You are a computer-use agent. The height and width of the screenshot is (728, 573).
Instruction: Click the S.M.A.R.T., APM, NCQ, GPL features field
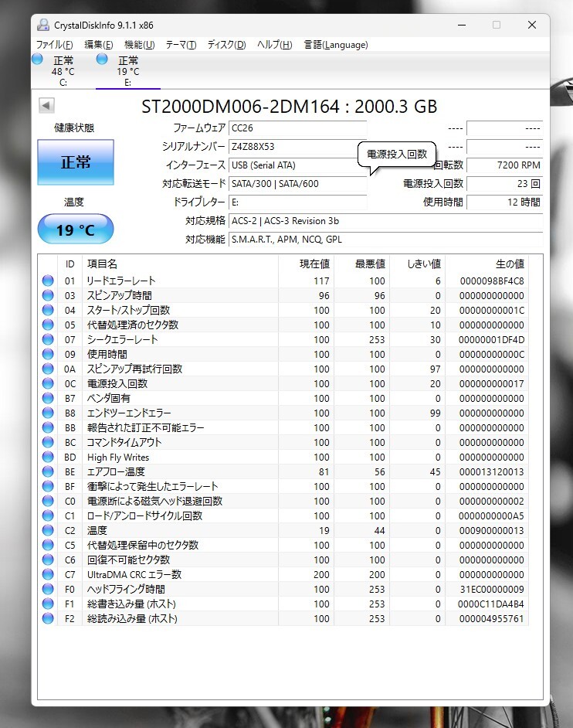click(385, 240)
